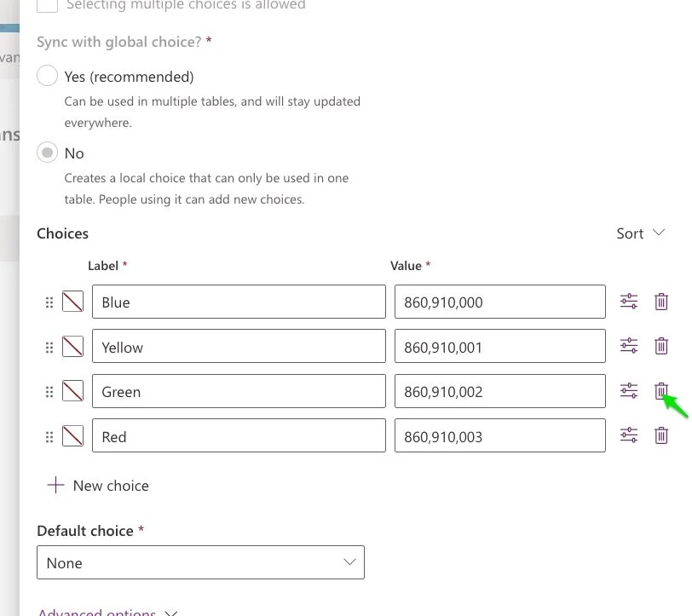This screenshot has height=616, width=692.
Task: Select Yes (recommended) radio option
Action: click(x=47, y=76)
